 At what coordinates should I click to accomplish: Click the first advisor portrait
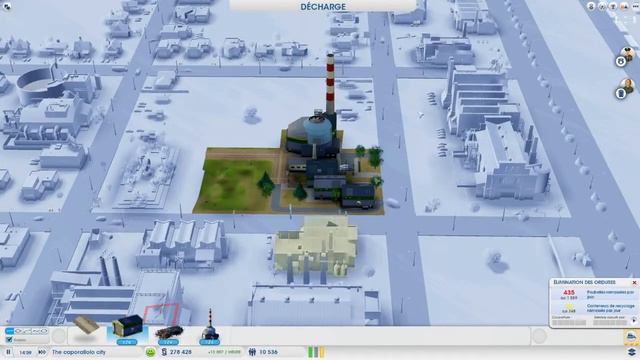pos(628,54)
